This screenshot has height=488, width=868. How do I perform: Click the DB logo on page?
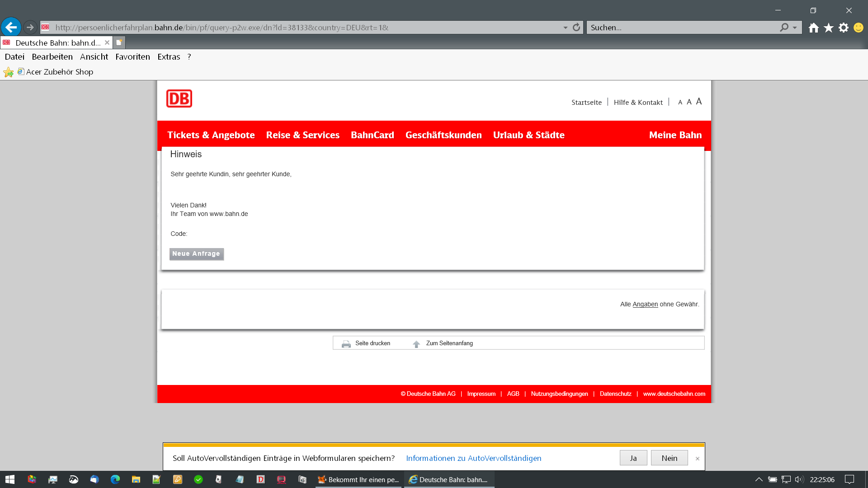179,99
